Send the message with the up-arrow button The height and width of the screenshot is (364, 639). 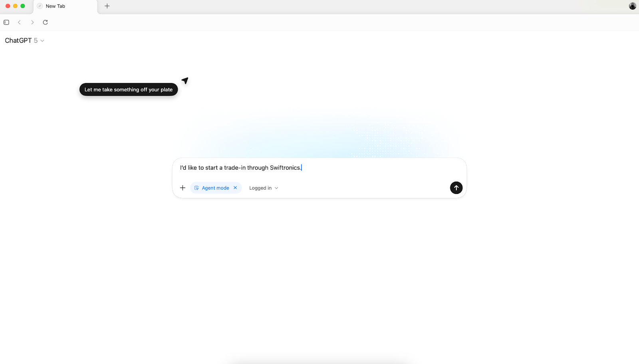pos(456,188)
